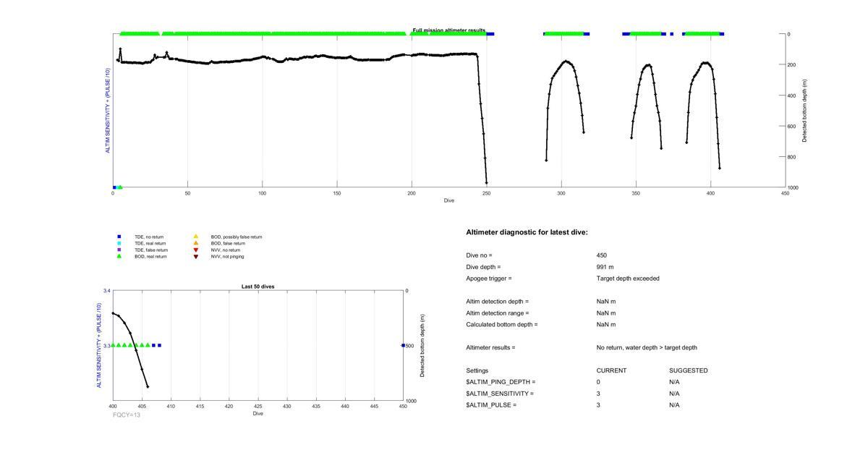Click the '$ALTIM_SENSITIVITY =' setting label
The height and width of the screenshot is (450, 868).
[501, 394]
